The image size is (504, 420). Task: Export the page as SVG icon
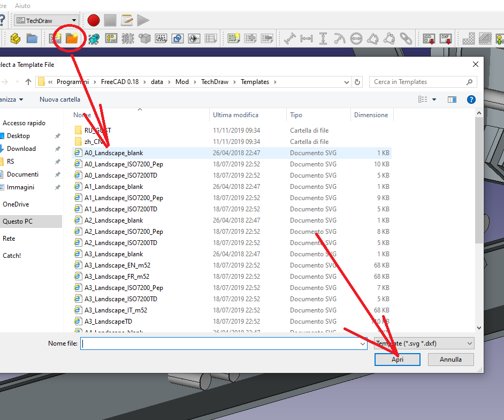(x=429, y=39)
